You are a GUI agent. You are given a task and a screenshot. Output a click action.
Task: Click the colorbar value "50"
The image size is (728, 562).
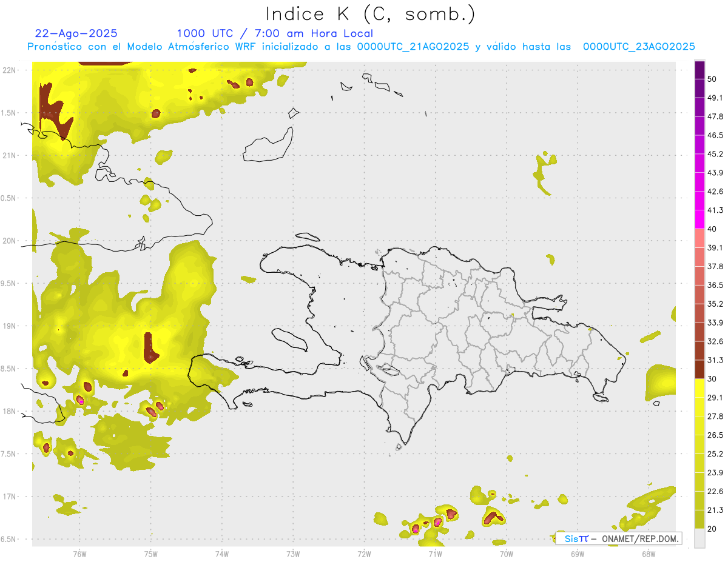click(713, 79)
